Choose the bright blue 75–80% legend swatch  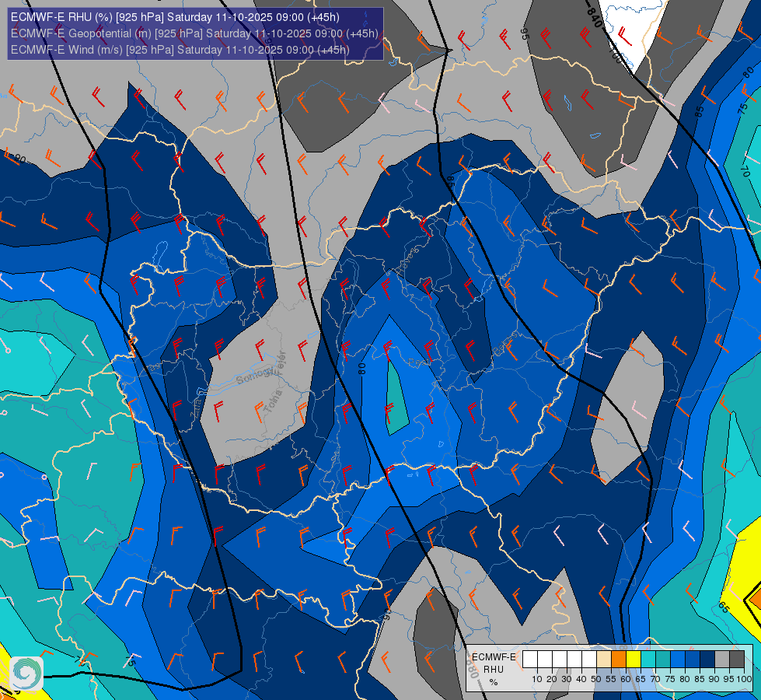[678, 659]
